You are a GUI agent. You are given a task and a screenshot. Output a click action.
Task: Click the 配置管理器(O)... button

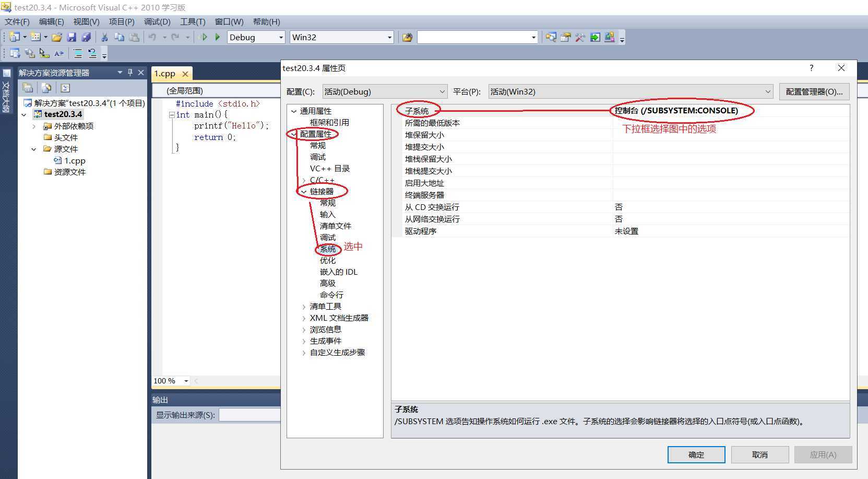(x=814, y=91)
